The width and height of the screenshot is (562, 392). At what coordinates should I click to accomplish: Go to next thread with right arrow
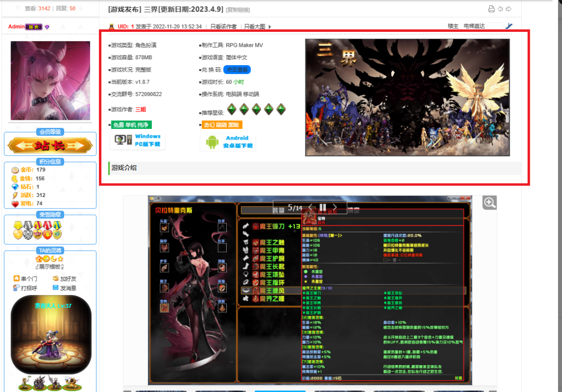509,9
